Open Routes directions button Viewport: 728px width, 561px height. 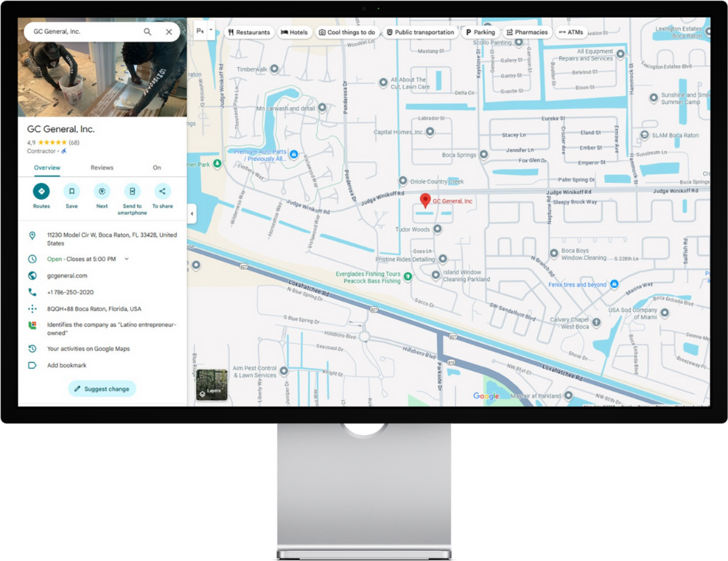point(41,191)
